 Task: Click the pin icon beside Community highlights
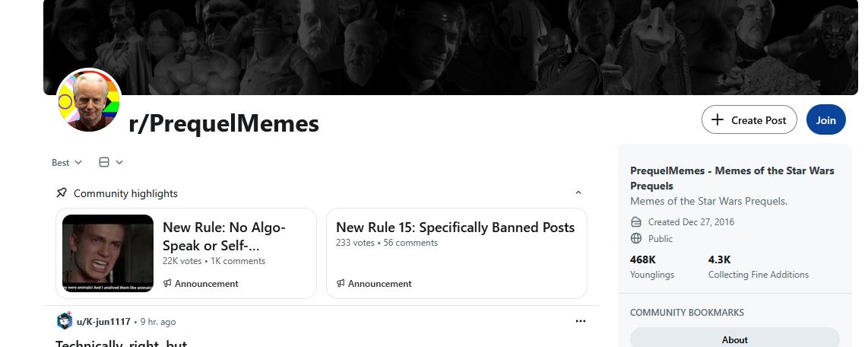pos(62,193)
